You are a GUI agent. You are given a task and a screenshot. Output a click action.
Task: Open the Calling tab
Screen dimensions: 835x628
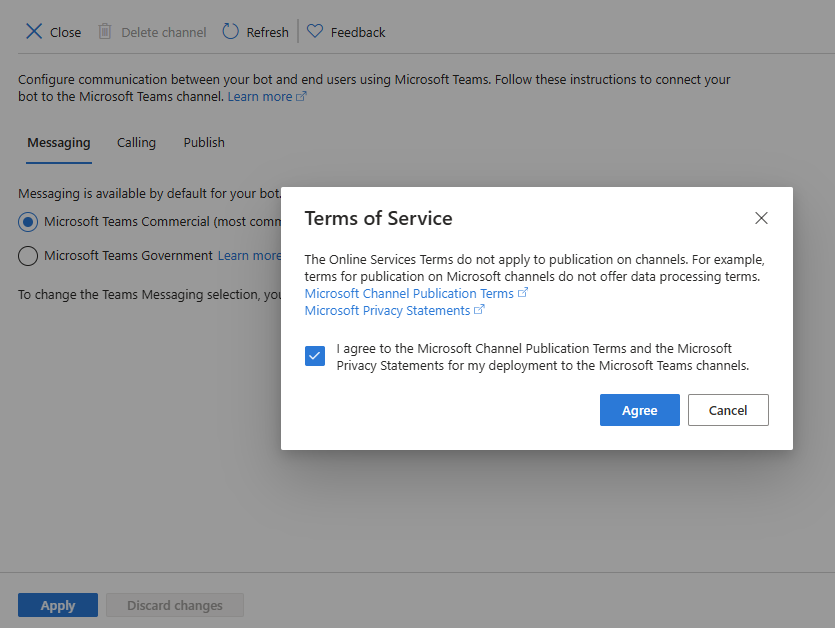(x=136, y=143)
